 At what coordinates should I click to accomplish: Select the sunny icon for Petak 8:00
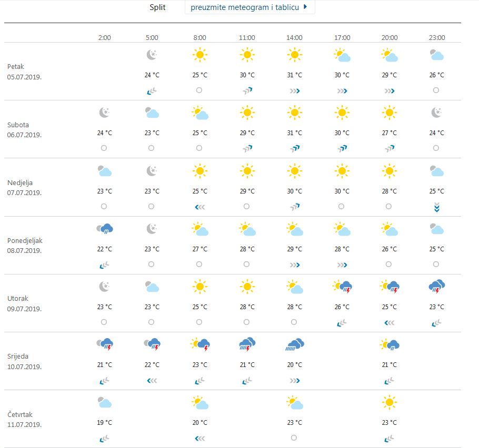[x=199, y=55]
